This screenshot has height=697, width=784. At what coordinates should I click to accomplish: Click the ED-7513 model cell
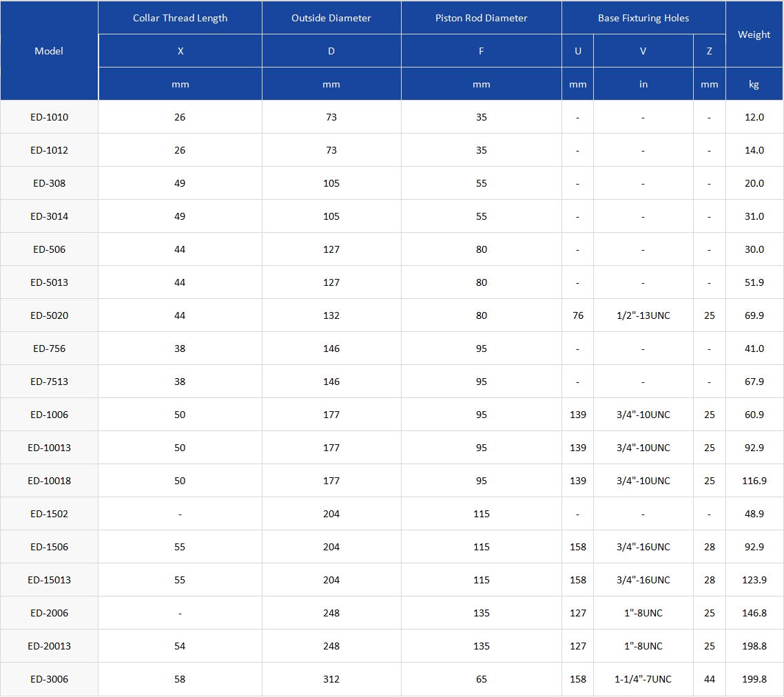pyautogui.click(x=49, y=381)
